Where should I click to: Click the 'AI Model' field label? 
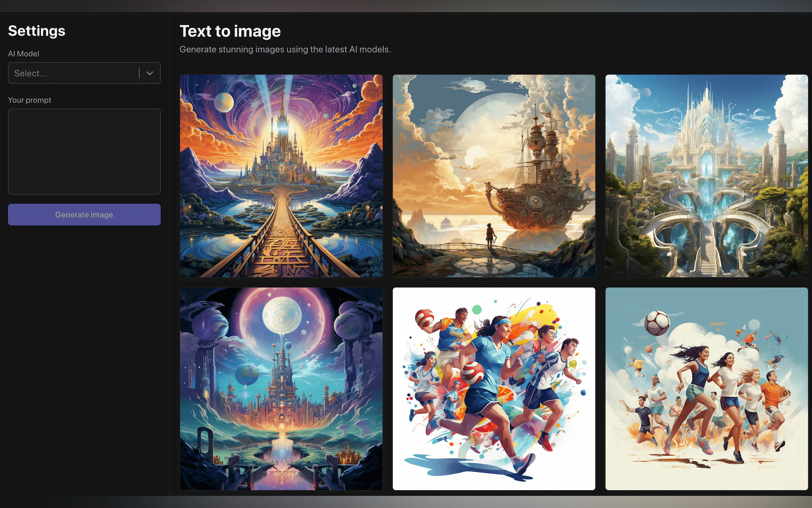24,54
